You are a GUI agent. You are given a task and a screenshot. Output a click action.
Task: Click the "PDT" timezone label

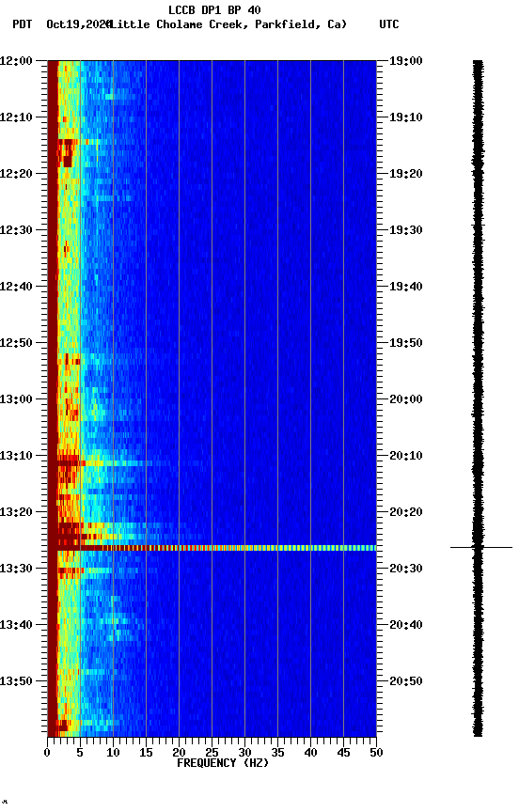(22, 24)
